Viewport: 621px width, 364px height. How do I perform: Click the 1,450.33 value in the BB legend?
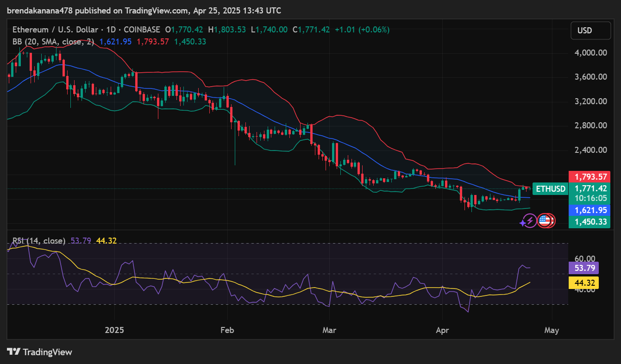190,42
